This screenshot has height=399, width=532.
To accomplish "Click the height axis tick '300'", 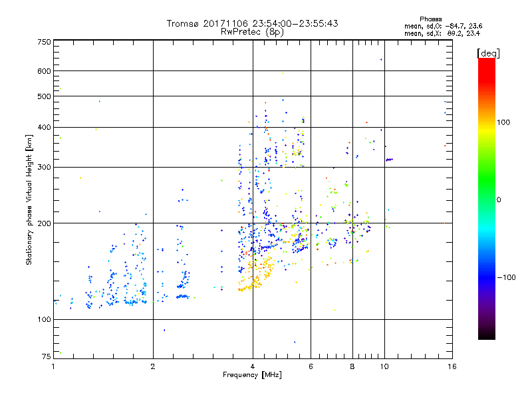I will (44, 168).
